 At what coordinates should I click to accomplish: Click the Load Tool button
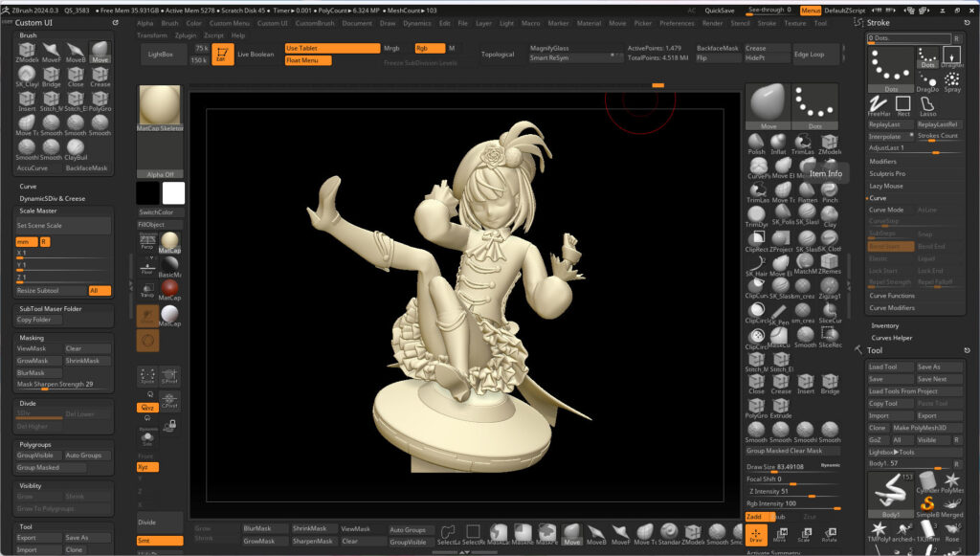(888, 367)
